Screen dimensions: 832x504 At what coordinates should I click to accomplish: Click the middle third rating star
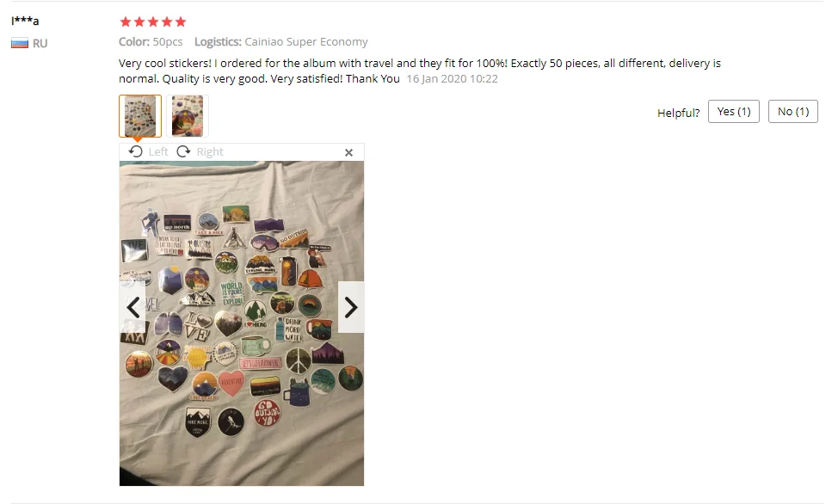pyautogui.click(x=153, y=22)
